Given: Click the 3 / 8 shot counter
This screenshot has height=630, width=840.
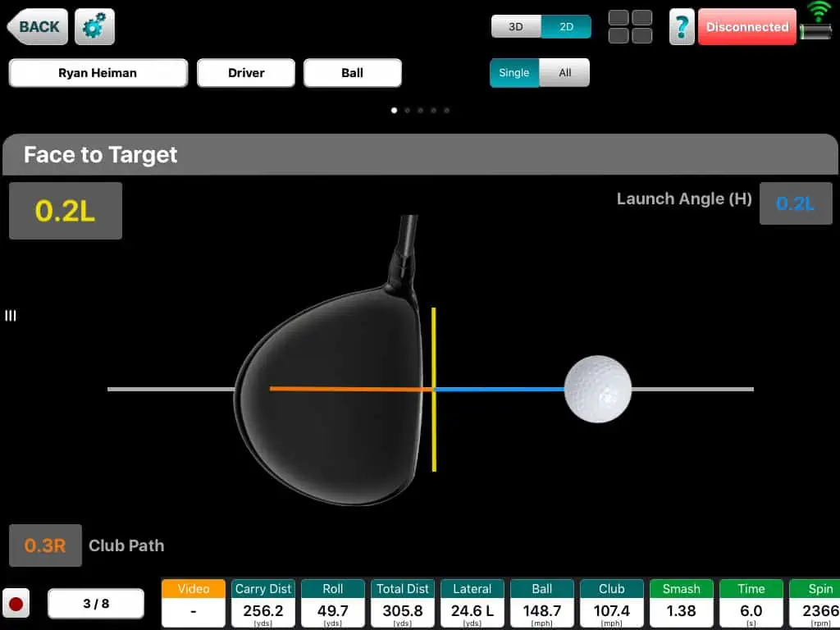Looking at the screenshot, I should 96,604.
